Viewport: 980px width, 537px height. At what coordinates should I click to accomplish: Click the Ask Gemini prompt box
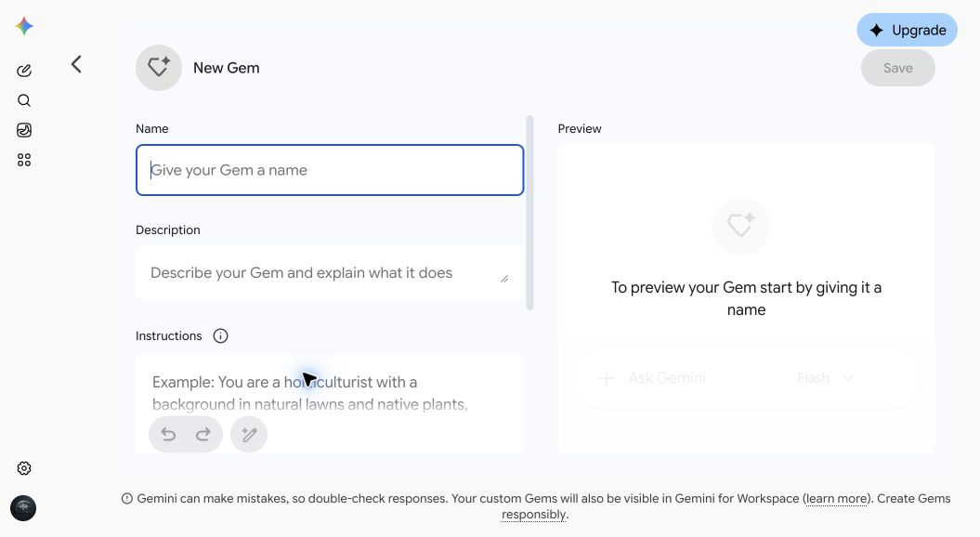[x=746, y=378]
